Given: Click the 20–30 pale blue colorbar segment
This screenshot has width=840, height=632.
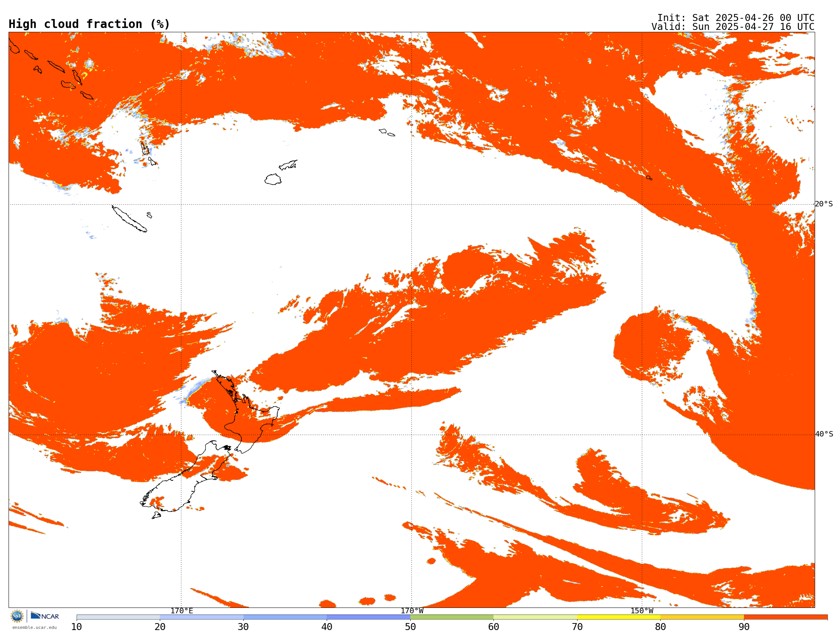Looking at the screenshot, I should (x=202, y=617).
